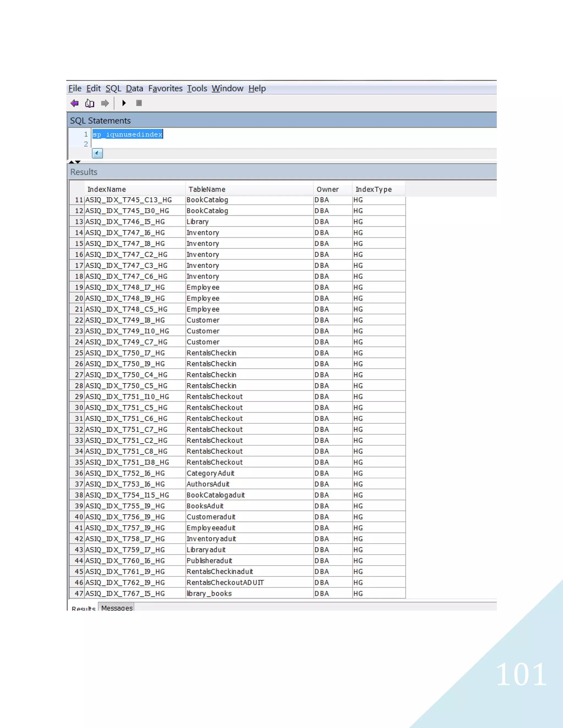Select cell ASIQ_IDX_T751_I38_HG
This screenshot has height=728, width=563.
pyautogui.click(x=135, y=462)
